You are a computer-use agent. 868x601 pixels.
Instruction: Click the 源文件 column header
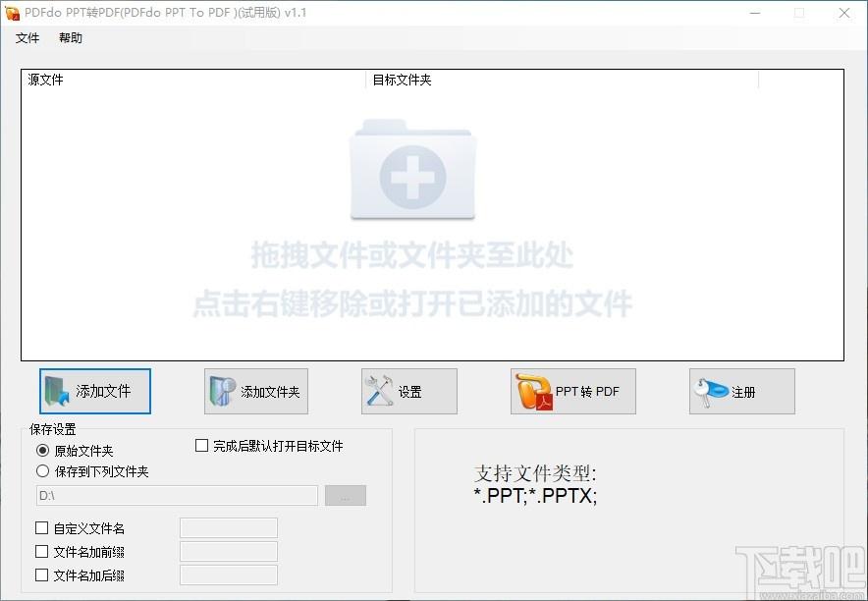(x=193, y=80)
